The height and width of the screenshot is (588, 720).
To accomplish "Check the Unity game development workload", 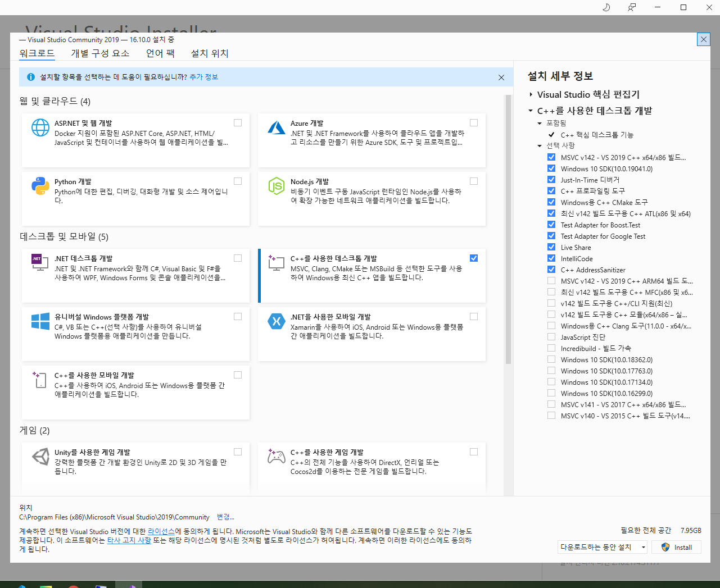I will coord(238,452).
